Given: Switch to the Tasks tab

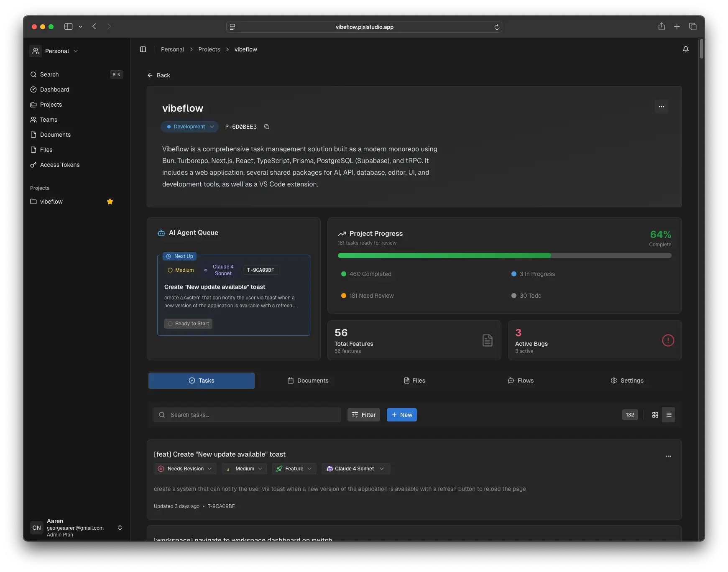Looking at the screenshot, I should (x=202, y=380).
